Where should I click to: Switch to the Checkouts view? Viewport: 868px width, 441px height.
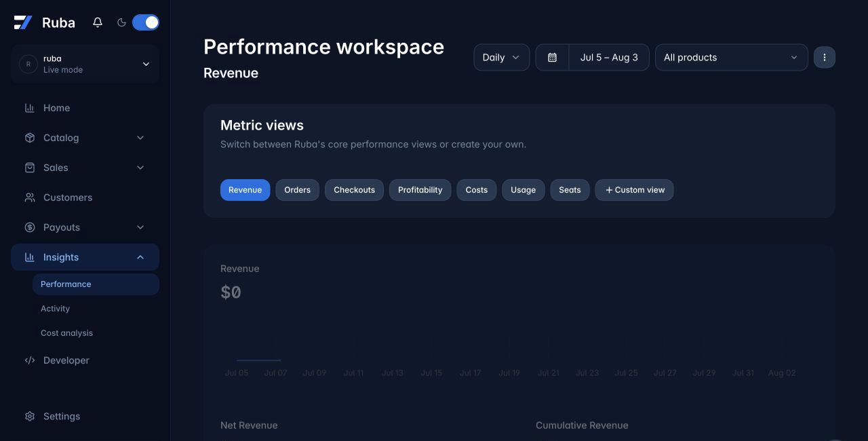[354, 190]
